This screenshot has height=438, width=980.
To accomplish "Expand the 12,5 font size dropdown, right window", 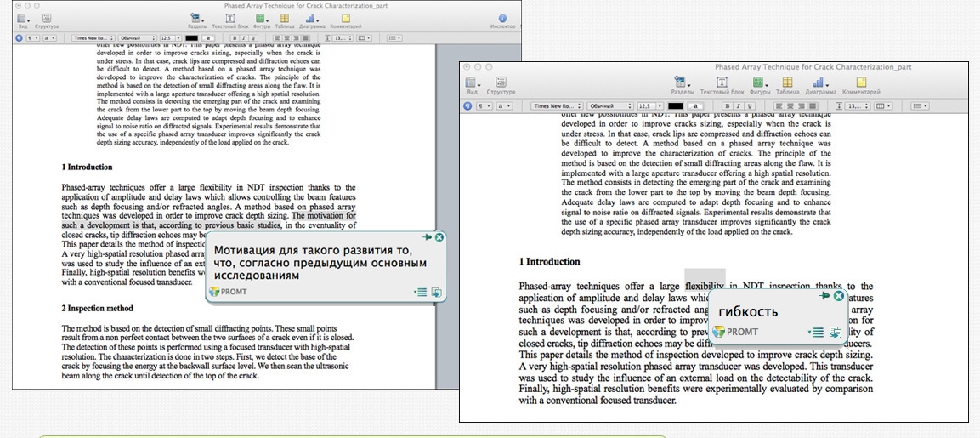I will coord(649,106).
